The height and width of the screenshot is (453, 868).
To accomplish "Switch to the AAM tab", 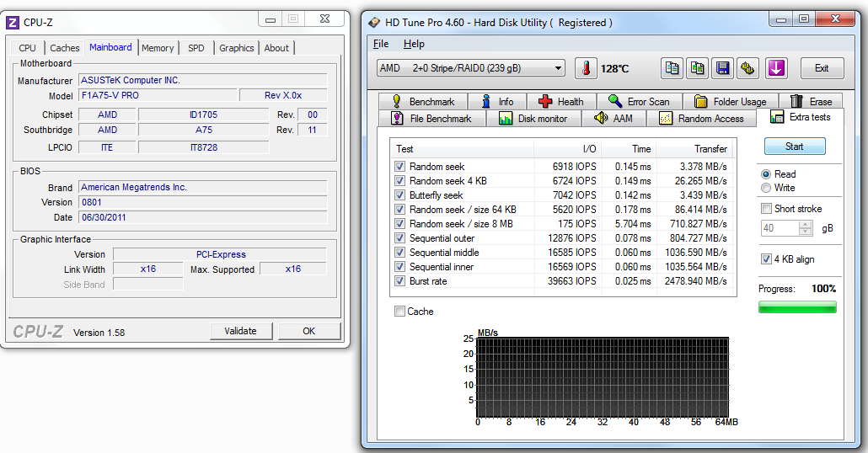I will pos(613,119).
